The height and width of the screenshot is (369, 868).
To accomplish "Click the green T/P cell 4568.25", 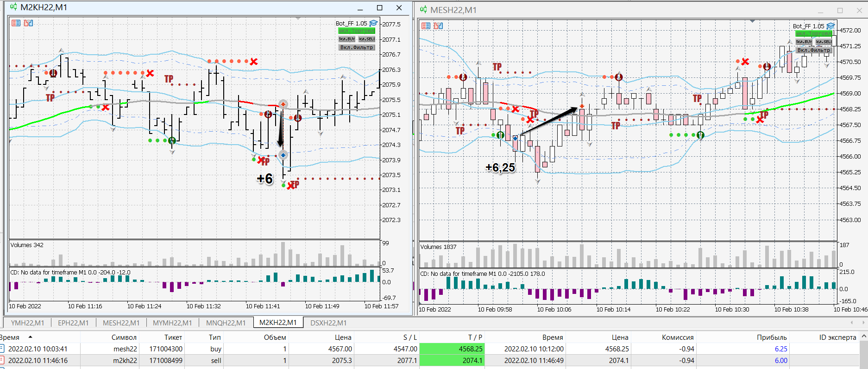I will coord(452,349).
